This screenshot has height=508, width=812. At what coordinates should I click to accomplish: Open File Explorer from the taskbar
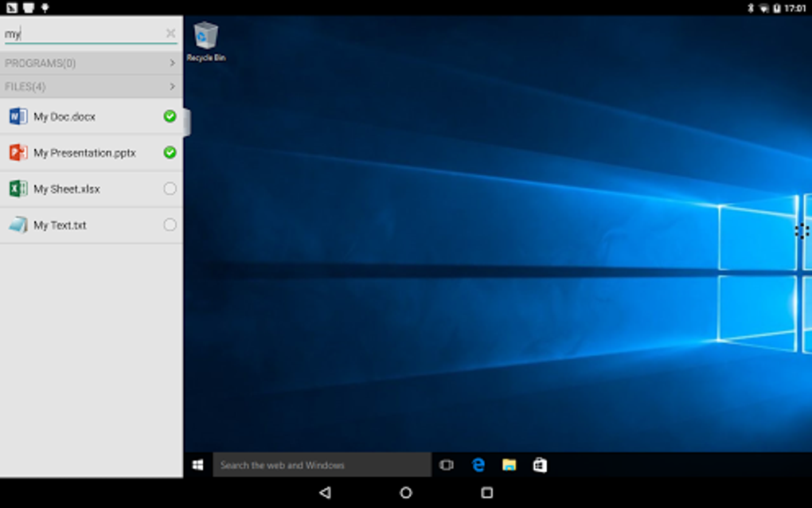(x=509, y=464)
